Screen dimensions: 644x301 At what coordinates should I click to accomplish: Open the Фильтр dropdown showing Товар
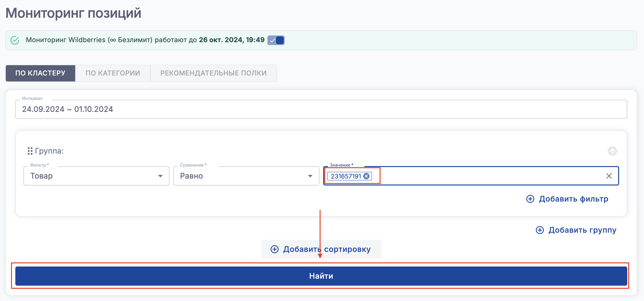pos(96,176)
